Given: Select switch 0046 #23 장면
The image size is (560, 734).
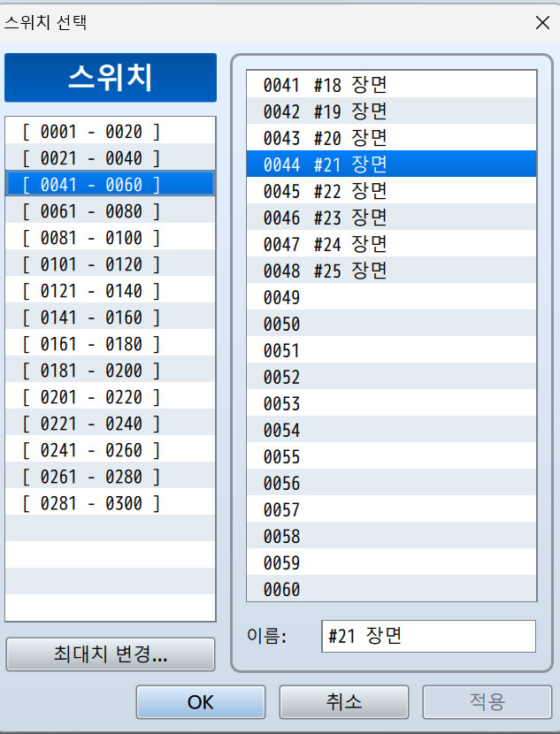Looking at the screenshot, I should pyautogui.click(x=391, y=218).
